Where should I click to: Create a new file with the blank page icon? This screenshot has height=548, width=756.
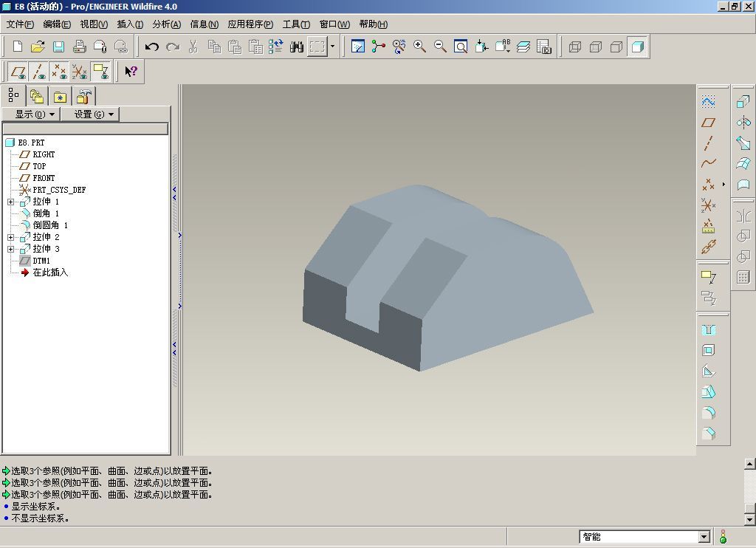(x=18, y=47)
